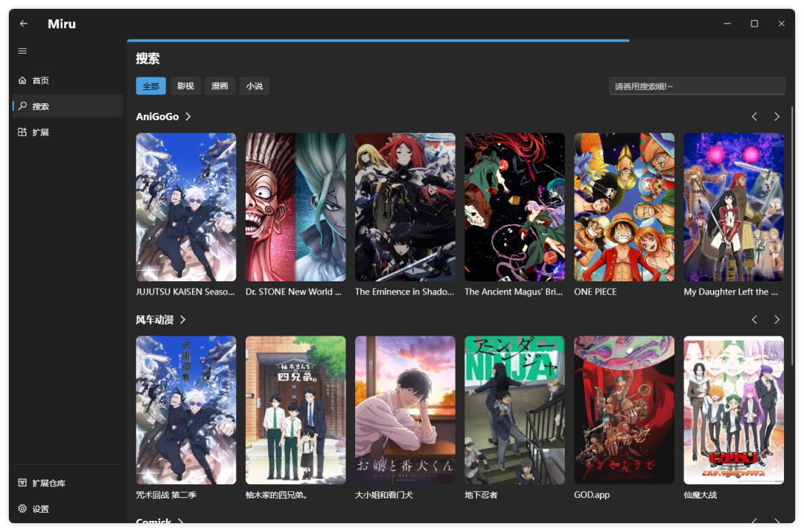Click the back arrow beside Miru

click(24, 24)
